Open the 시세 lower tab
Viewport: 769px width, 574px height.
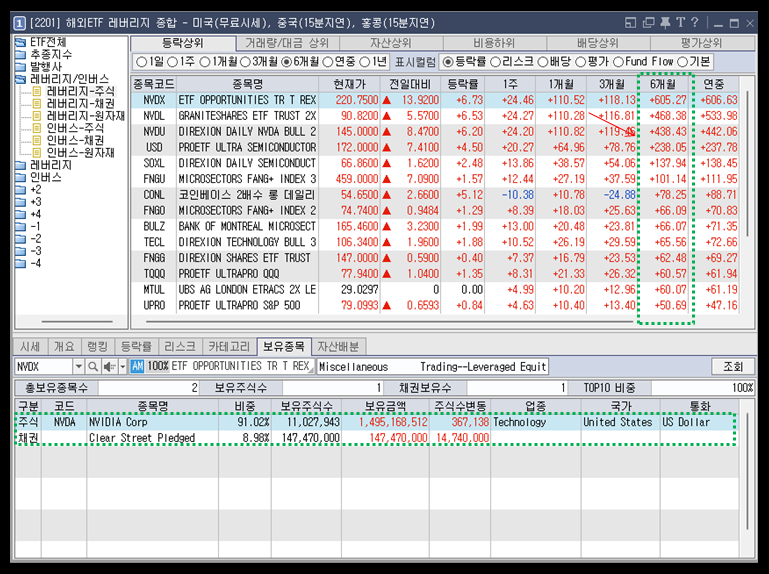point(30,346)
